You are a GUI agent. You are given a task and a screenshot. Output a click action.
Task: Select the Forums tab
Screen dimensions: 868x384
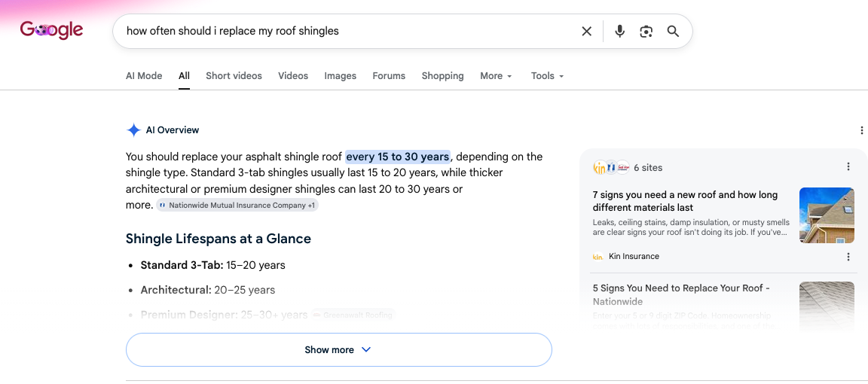(x=389, y=76)
